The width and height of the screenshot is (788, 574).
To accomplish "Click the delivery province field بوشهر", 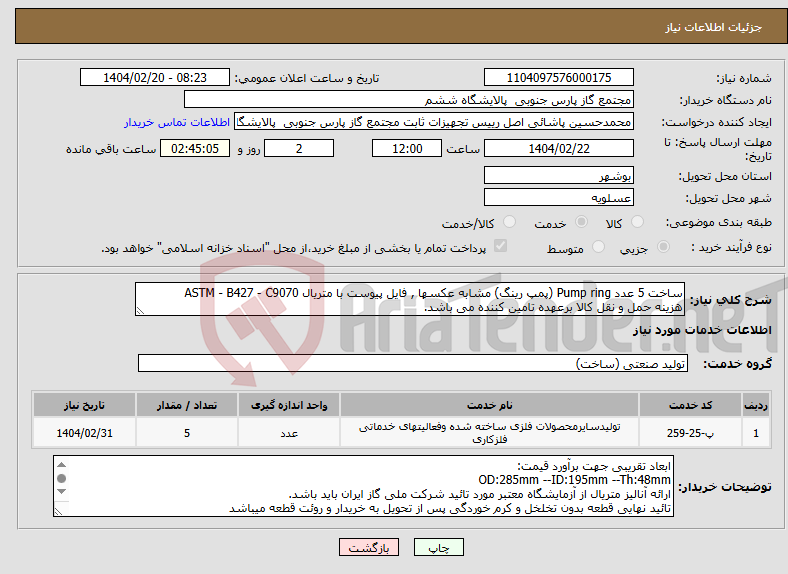I will 558,175.
